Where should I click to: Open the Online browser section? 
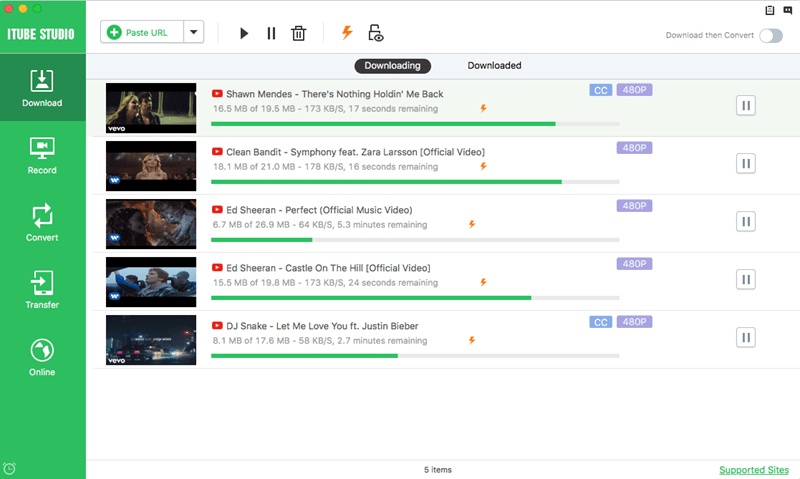click(42, 357)
